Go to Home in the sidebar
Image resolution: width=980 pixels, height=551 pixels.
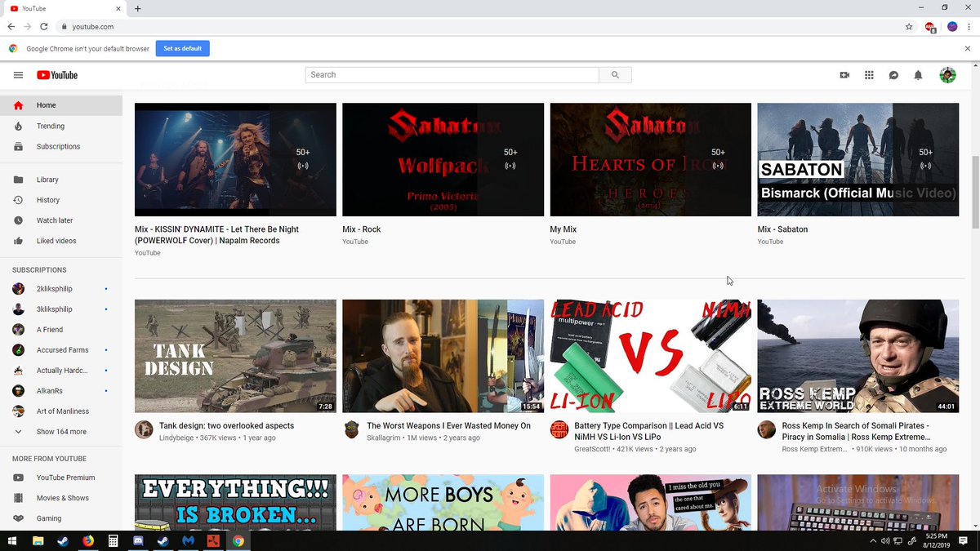click(61, 105)
